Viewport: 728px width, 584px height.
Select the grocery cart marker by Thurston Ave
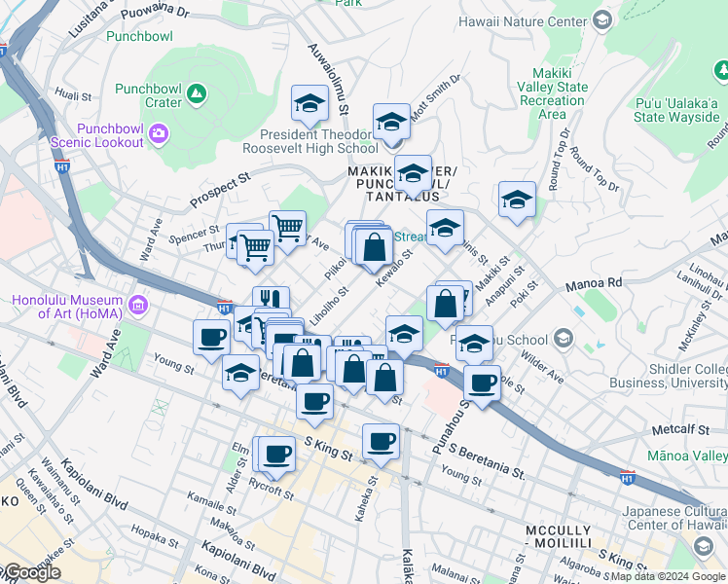(255, 248)
